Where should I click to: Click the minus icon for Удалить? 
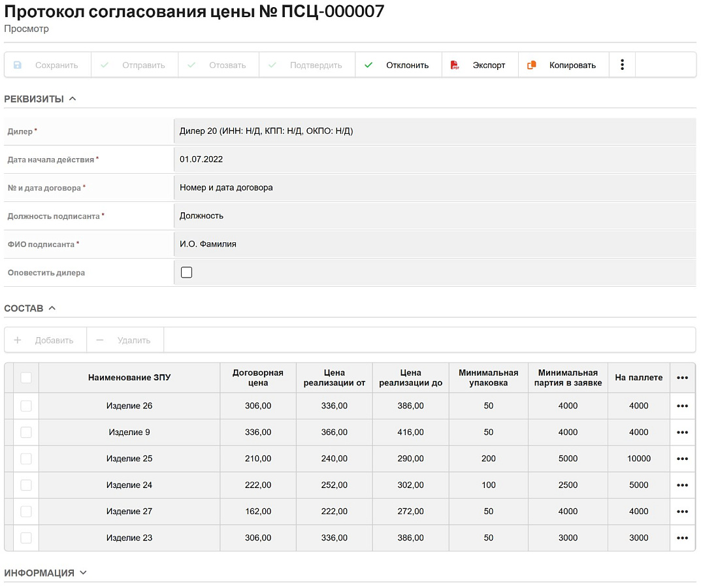(100, 340)
